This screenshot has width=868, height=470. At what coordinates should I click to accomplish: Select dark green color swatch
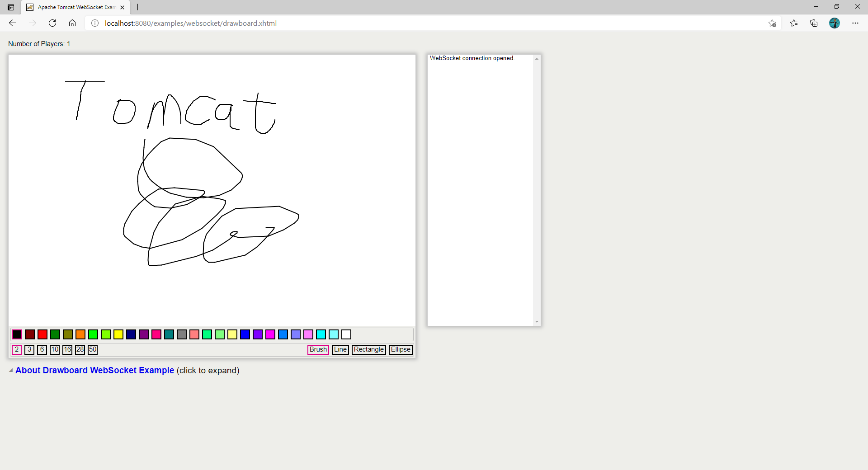tap(55, 334)
